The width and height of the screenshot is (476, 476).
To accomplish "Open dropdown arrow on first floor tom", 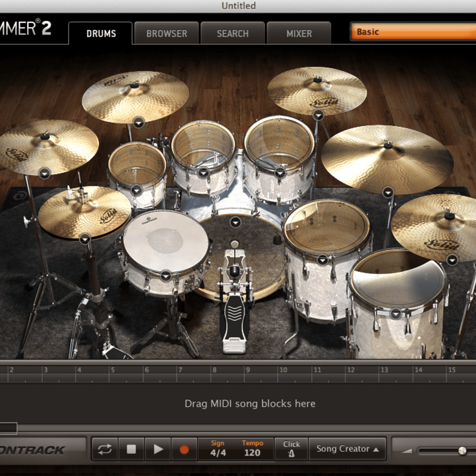I will [322, 260].
